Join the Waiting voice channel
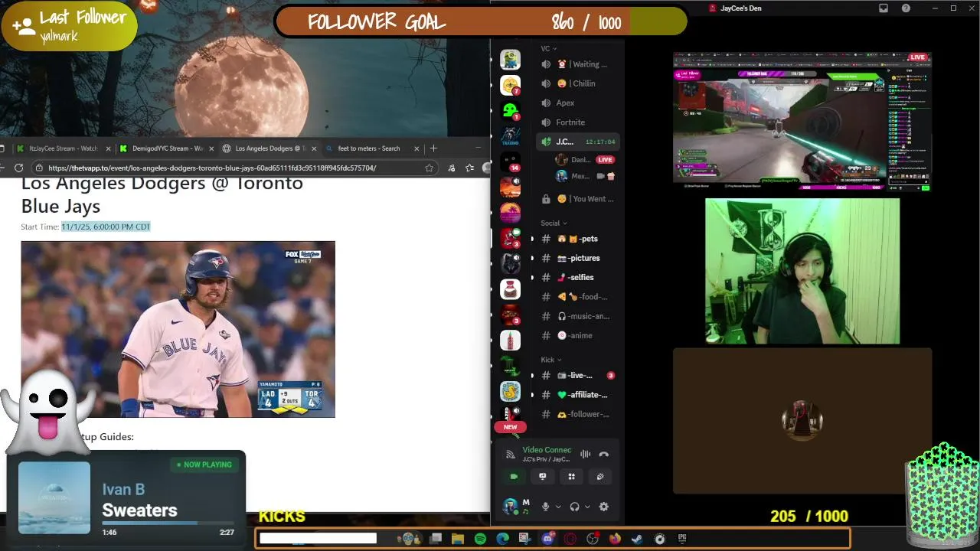This screenshot has height=551, width=980. [580, 64]
